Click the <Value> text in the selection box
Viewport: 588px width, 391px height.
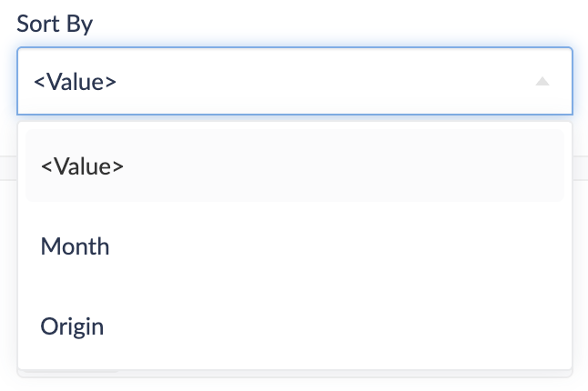[x=75, y=81]
